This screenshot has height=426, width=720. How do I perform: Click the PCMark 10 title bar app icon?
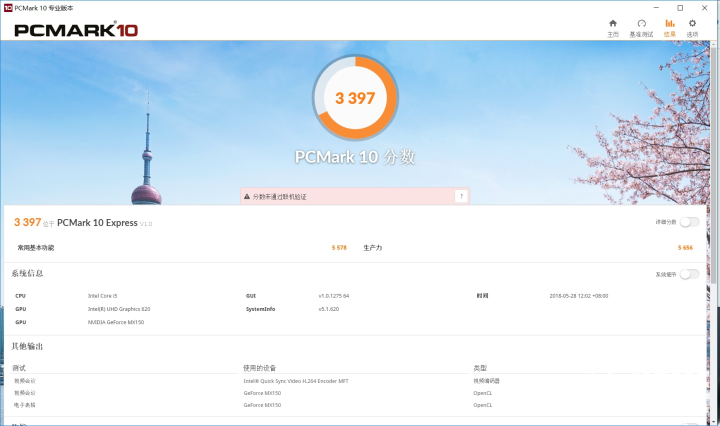8,8
